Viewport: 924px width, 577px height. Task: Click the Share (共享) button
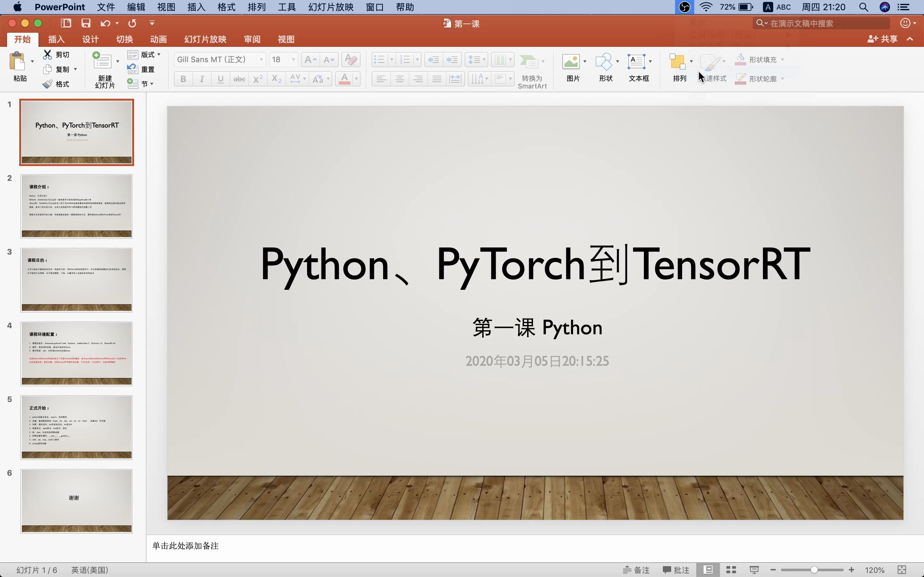pos(882,39)
